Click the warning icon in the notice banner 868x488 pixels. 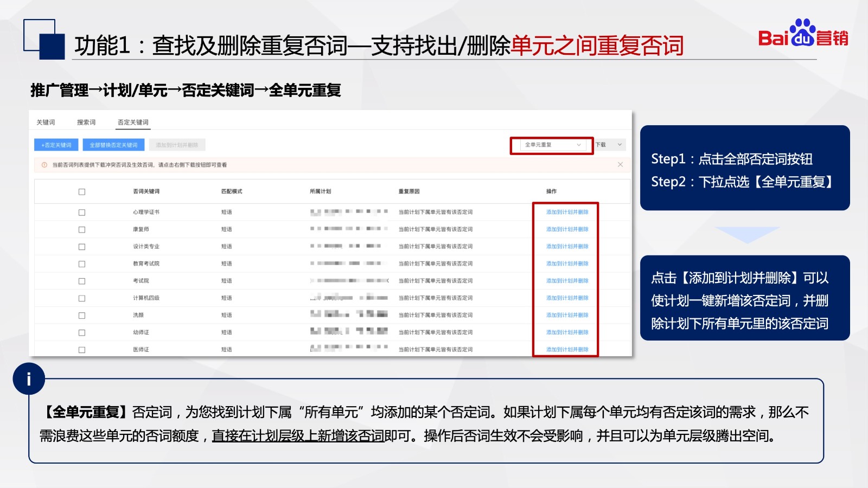click(x=44, y=165)
